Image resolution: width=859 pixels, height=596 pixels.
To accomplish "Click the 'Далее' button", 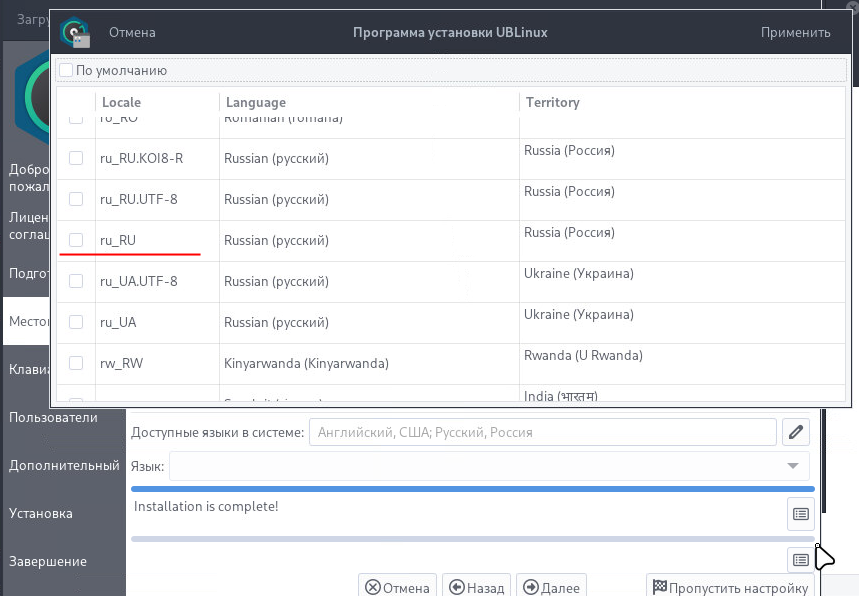I will (551, 587).
